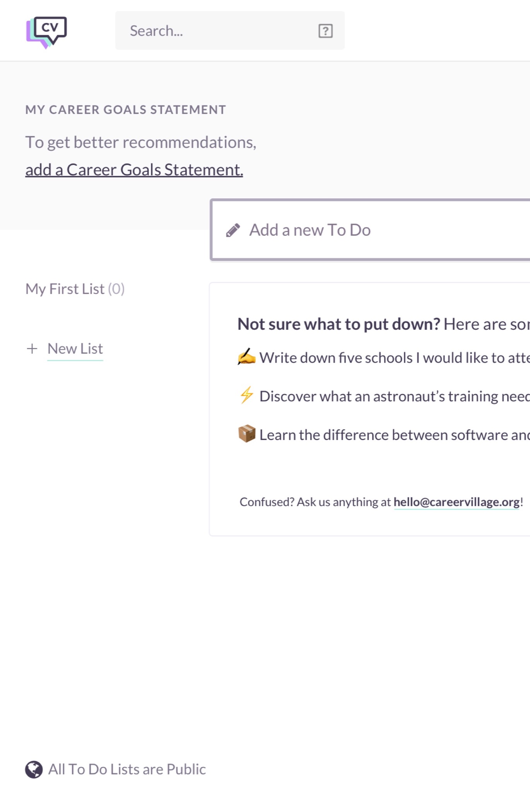Click the All To Do Lists are Public text

click(x=127, y=769)
